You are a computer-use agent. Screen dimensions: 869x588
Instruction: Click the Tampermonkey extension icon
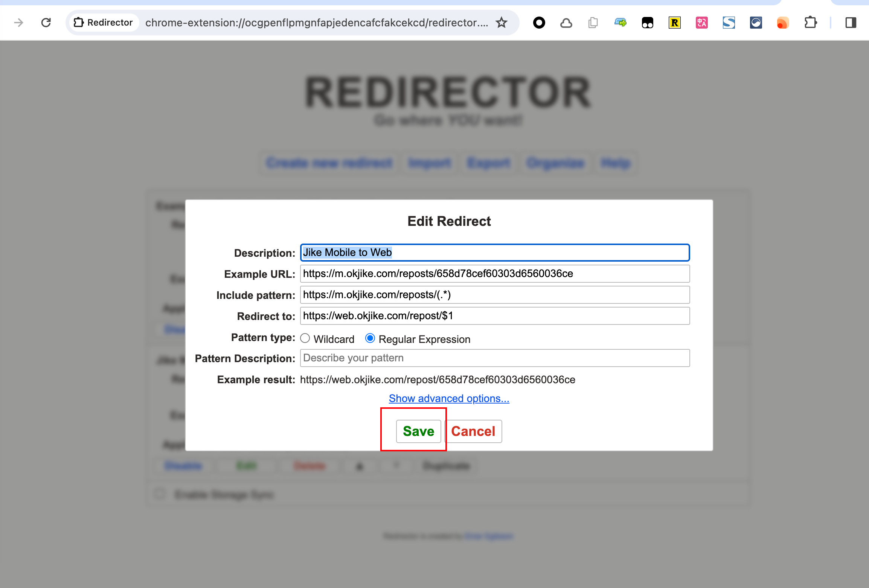click(x=647, y=23)
